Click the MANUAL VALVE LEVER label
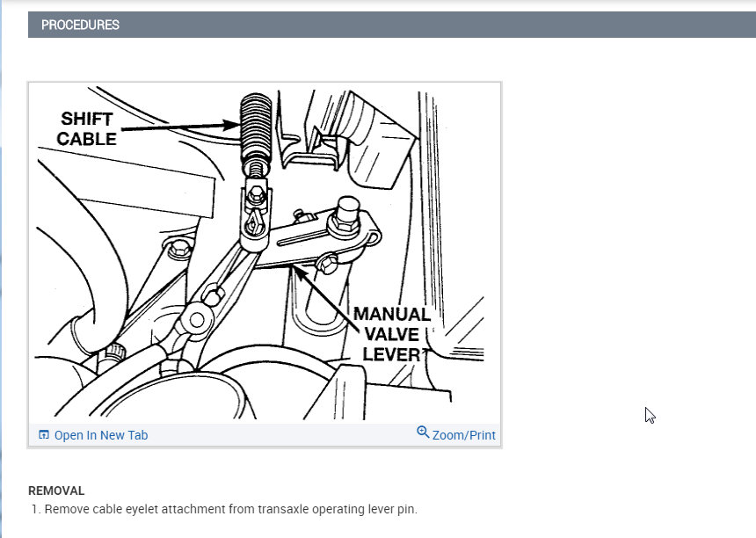Viewport: 756px width, 538px height. coord(391,334)
